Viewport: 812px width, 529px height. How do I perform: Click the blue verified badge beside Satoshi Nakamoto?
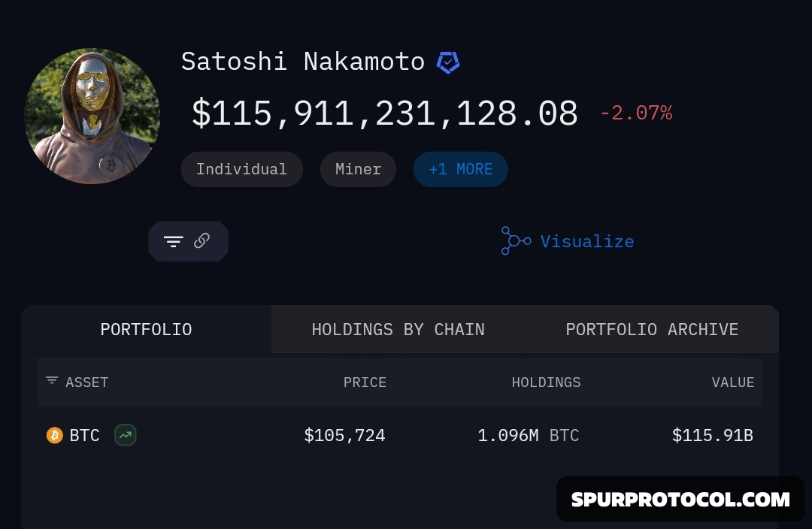448,62
